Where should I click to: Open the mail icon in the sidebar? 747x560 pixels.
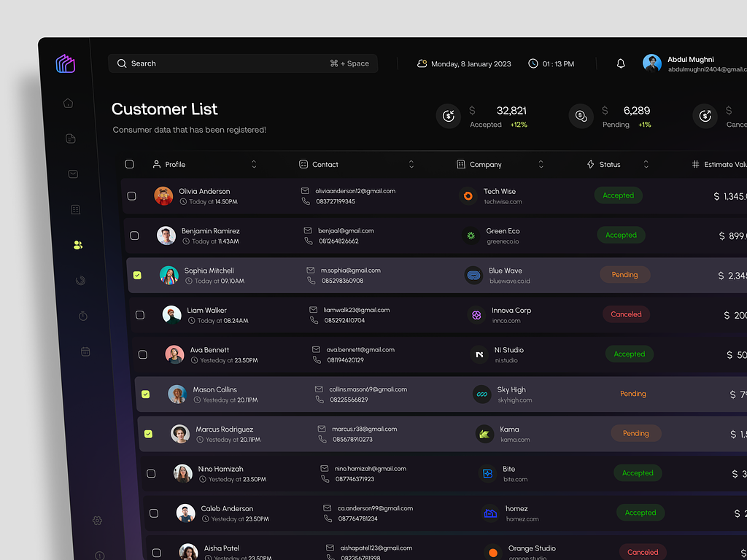pyautogui.click(x=73, y=174)
